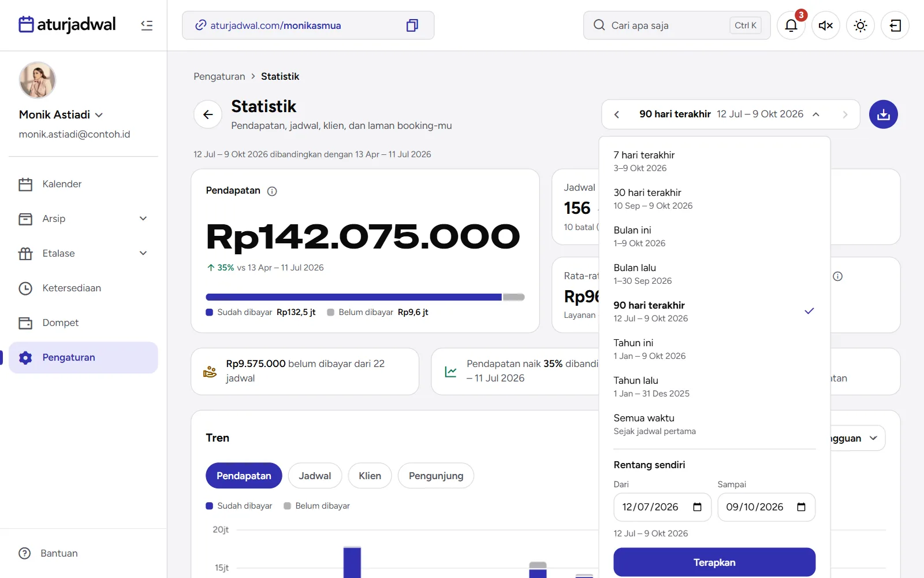Collapse the sidebar menu icon
The height and width of the screenshot is (578, 924).
click(x=147, y=25)
